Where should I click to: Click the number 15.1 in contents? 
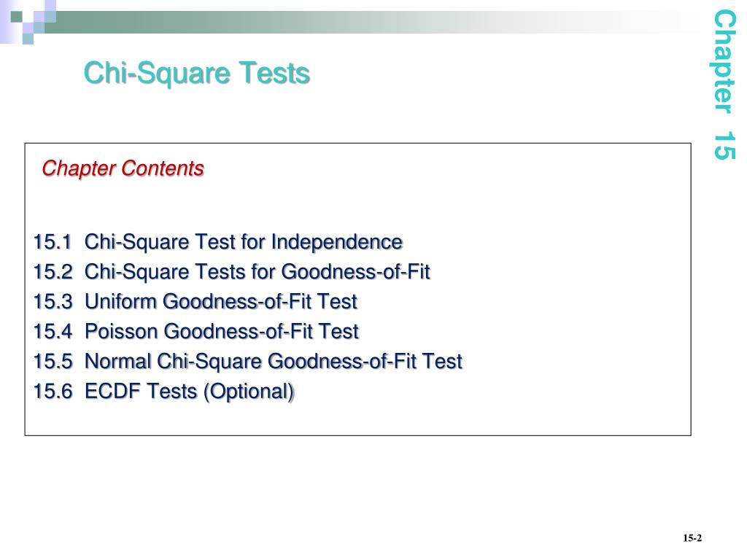53,242
